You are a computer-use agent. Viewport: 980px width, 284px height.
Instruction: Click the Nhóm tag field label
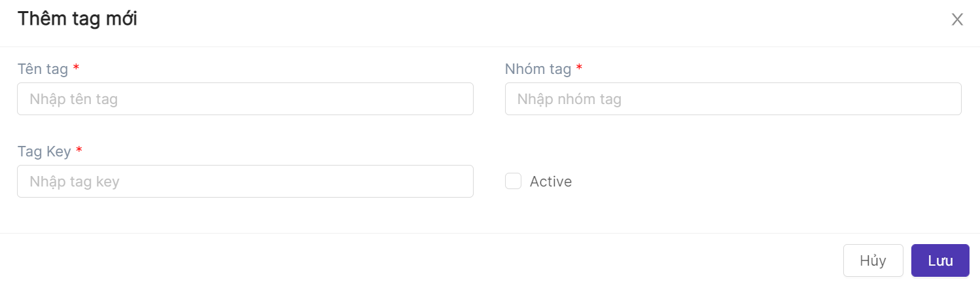click(538, 69)
